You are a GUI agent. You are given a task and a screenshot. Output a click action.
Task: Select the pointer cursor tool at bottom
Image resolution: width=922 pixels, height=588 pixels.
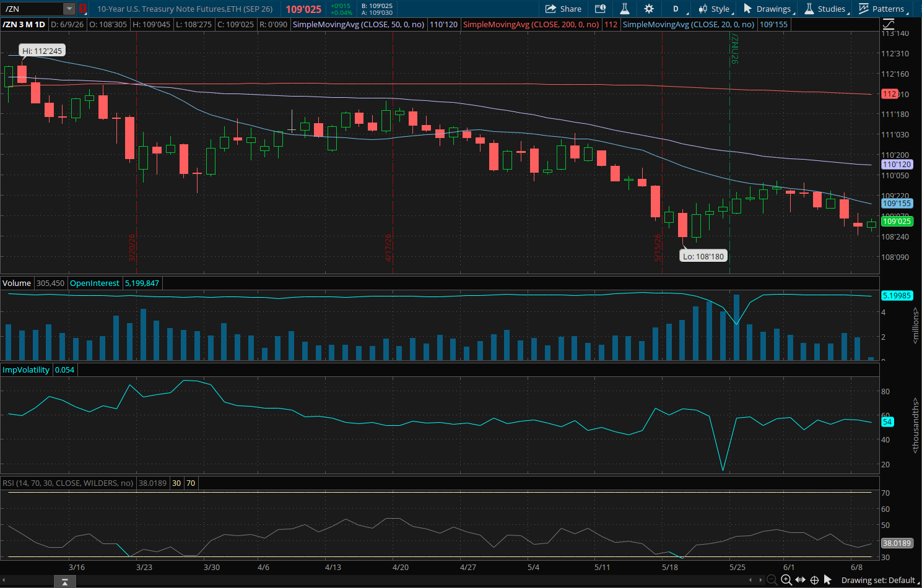[x=828, y=580]
